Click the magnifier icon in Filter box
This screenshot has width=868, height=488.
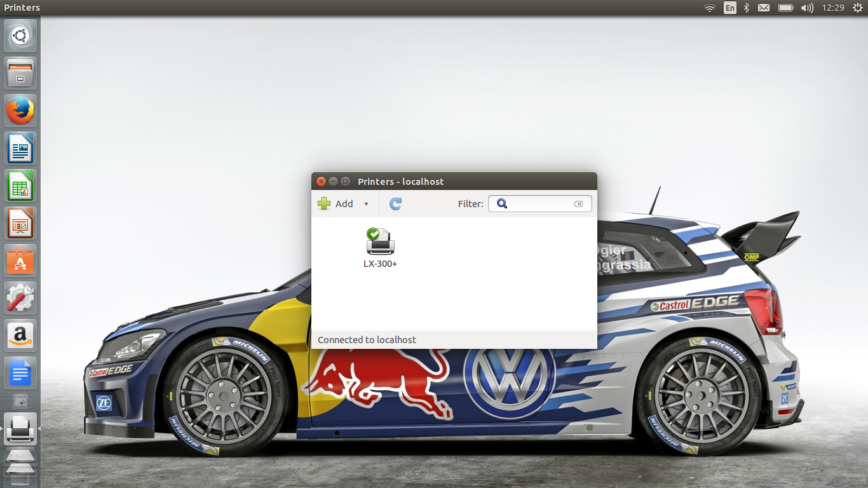[502, 203]
